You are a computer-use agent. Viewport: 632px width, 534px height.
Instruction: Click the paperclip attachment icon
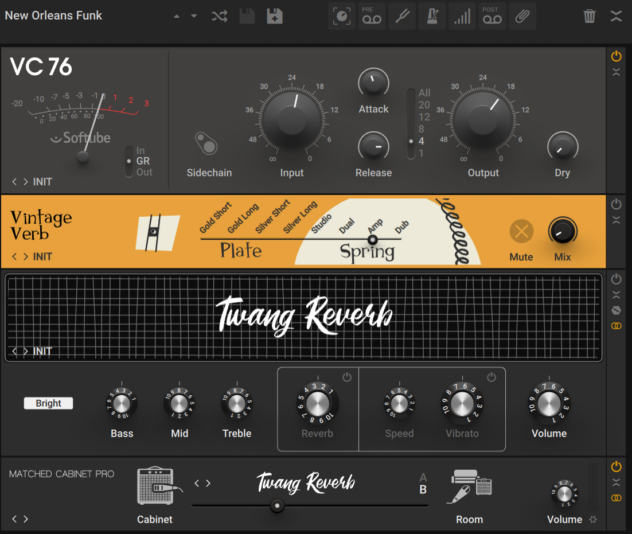point(521,16)
